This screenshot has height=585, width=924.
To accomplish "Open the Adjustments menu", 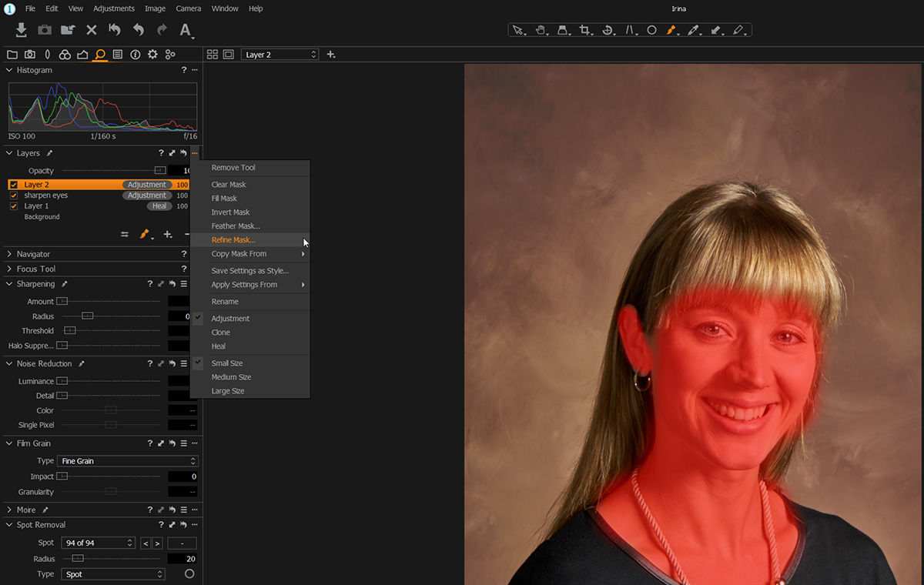I will (x=114, y=8).
